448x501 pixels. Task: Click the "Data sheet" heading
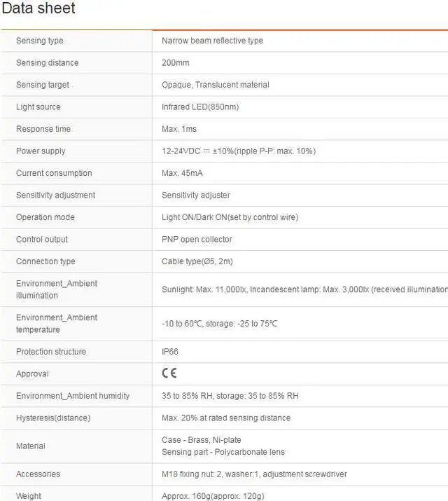(38, 8)
